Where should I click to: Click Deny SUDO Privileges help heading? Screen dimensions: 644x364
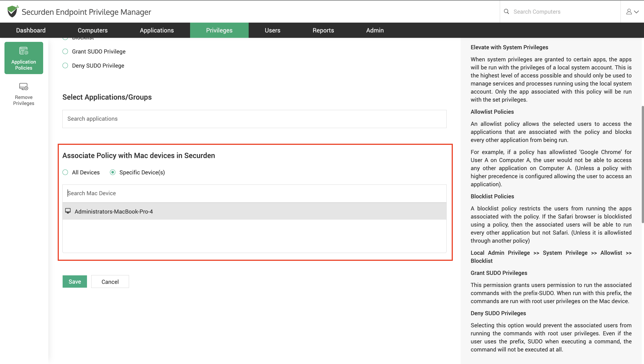pyautogui.click(x=498, y=313)
